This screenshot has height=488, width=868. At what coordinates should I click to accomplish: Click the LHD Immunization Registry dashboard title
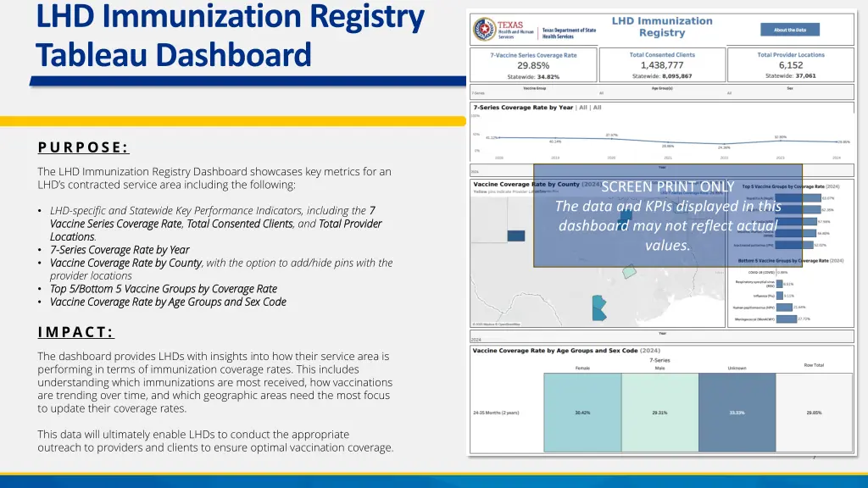tap(662, 26)
